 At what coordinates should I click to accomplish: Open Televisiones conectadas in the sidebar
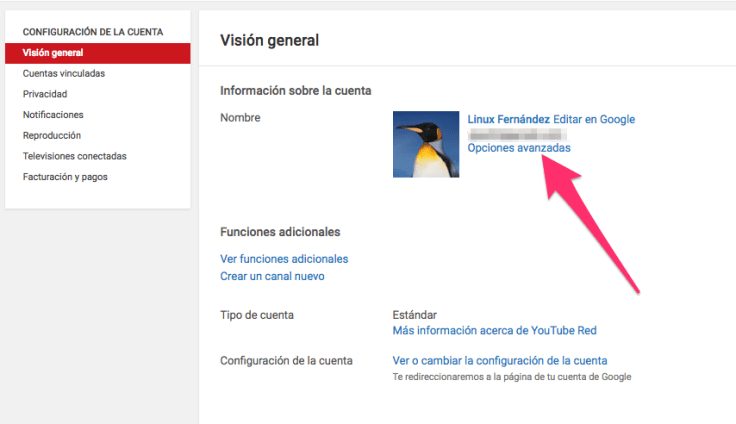tap(74, 156)
